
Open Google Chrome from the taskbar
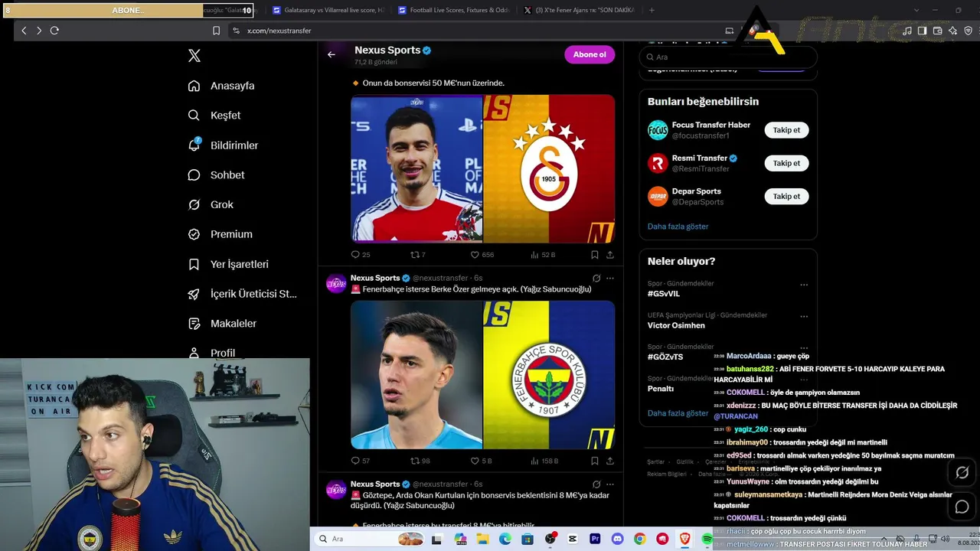(x=640, y=539)
